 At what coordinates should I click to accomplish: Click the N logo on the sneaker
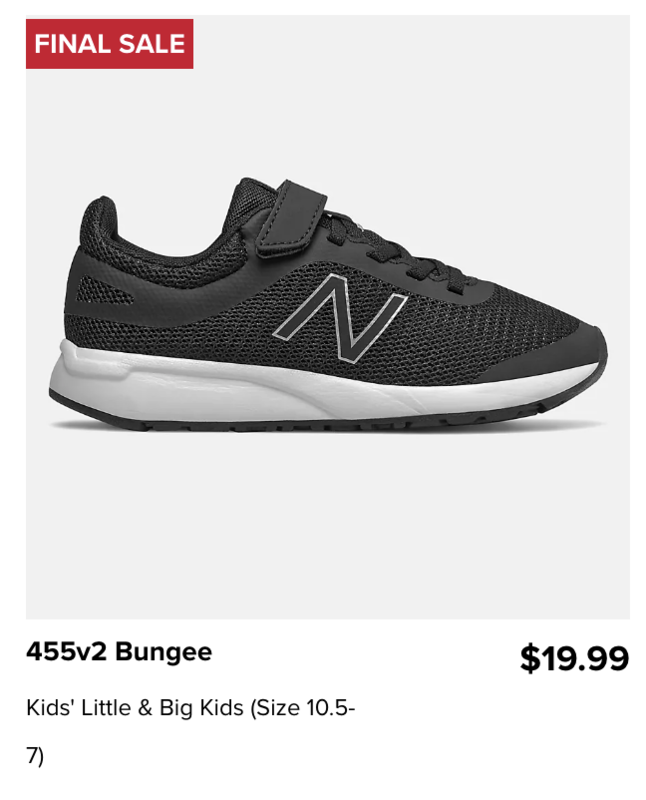tap(339, 318)
